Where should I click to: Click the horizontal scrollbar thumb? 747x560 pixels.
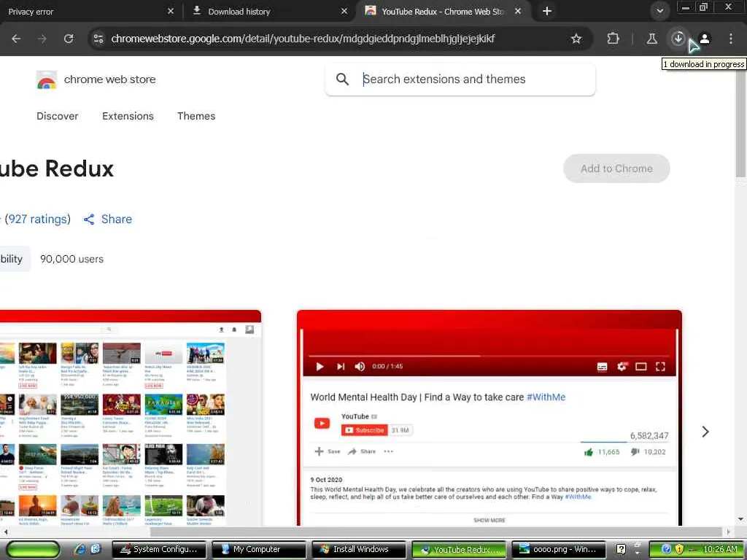(436, 532)
